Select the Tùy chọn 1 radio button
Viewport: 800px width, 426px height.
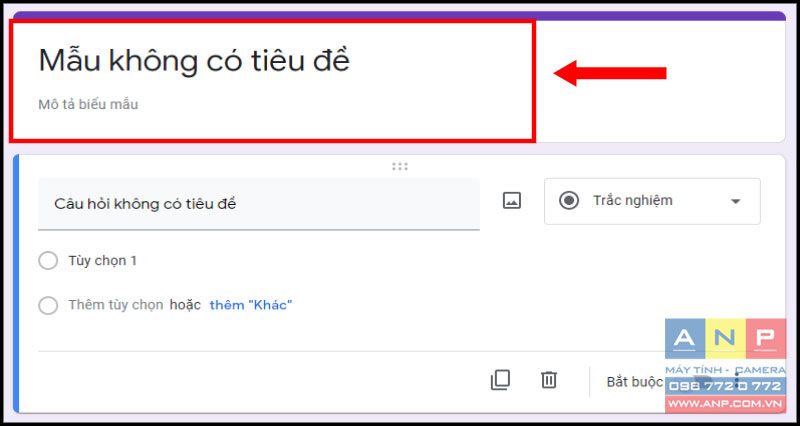(48, 261)
